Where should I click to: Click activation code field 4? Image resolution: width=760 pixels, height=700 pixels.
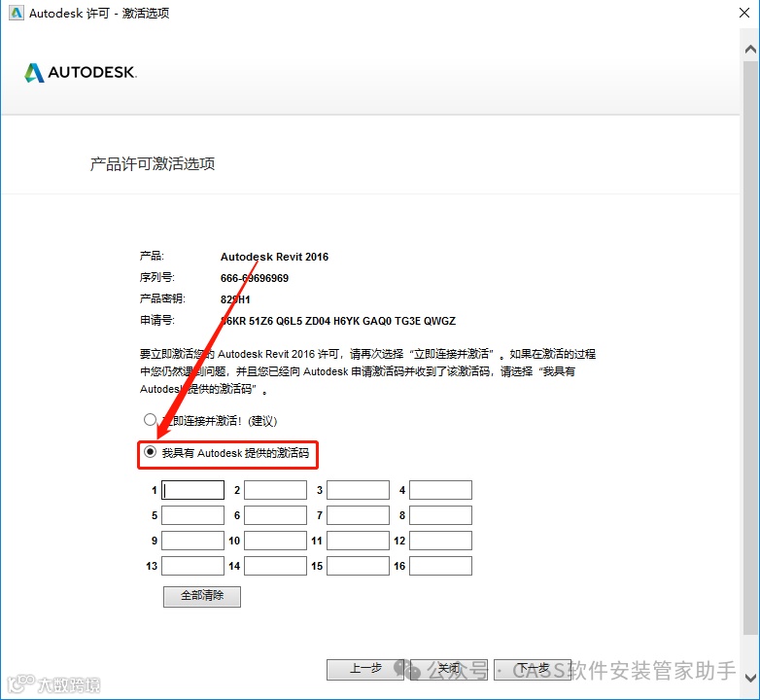click(440, 490)
